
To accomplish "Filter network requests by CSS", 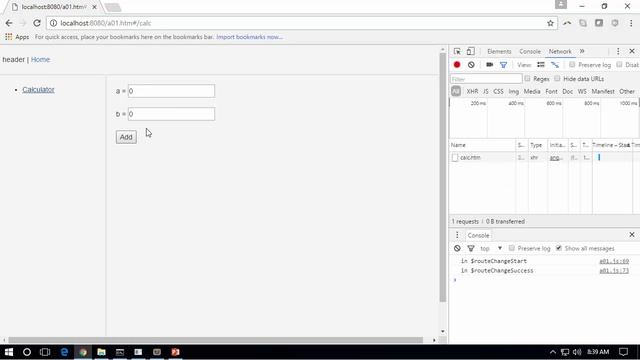I will coord(498,91).
